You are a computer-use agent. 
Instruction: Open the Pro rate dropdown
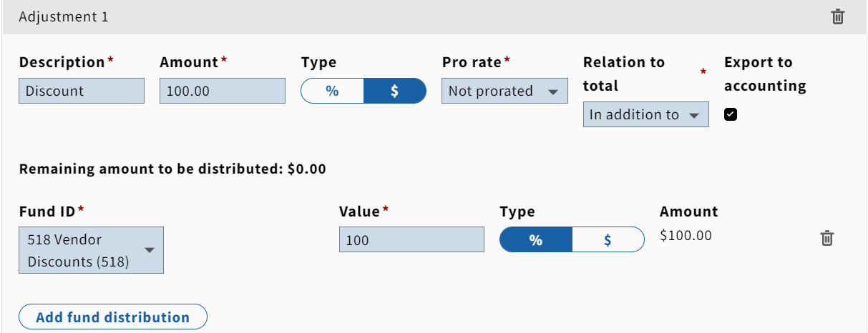(504, 91)
